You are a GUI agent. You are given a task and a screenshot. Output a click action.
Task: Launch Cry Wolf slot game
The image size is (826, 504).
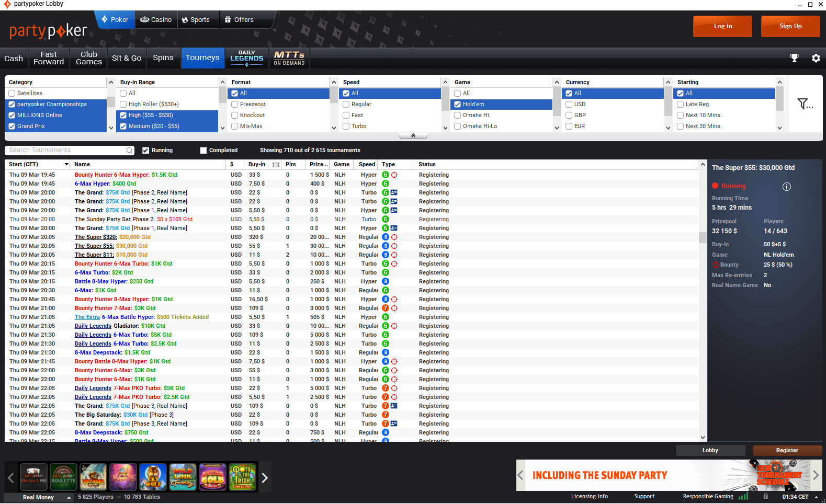[x=153, y=477]
